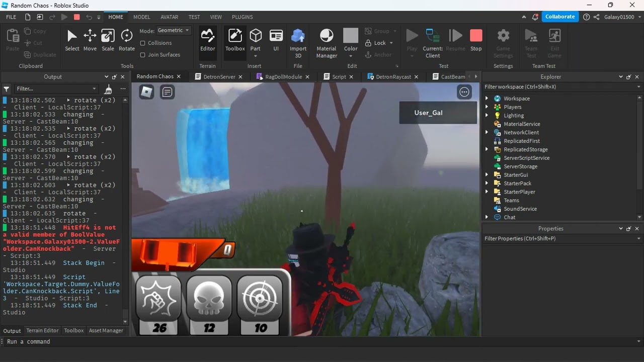Viewport: 644px width, 362px height.
Task: Click the clear output broom icon
Action: (x=108, y=89)
